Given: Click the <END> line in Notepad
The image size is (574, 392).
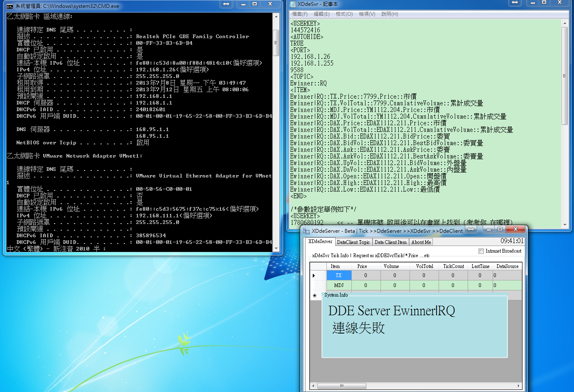Looking at the screenshot, I should tap(298, 196).
